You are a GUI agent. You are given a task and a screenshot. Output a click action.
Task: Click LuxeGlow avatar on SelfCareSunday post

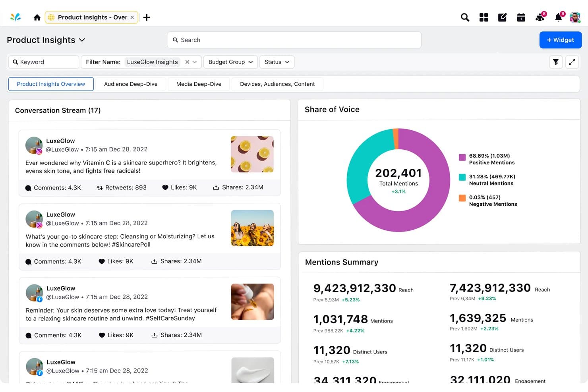(35, 293)
